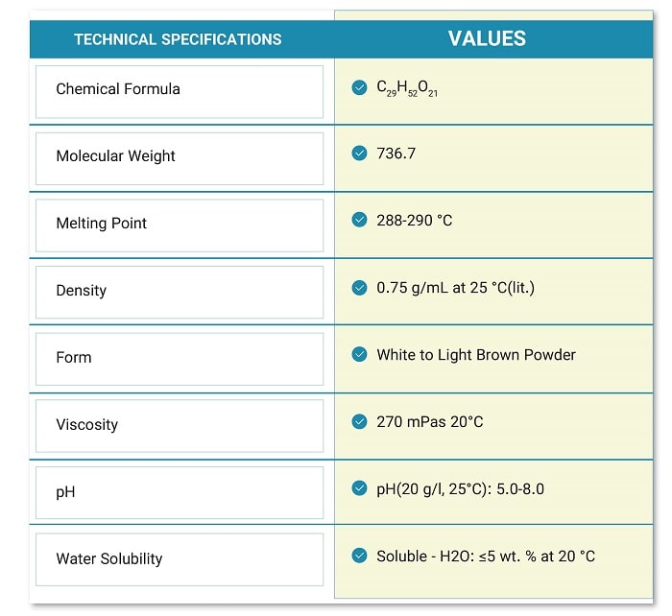Click the Viscosity label box
The image size is (672, 616).
pos(180,426)
